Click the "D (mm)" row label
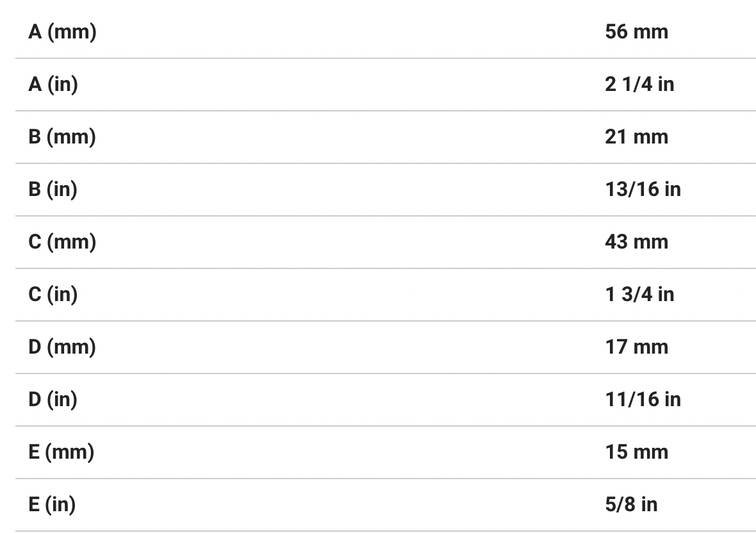 click(x=62, y=347)
